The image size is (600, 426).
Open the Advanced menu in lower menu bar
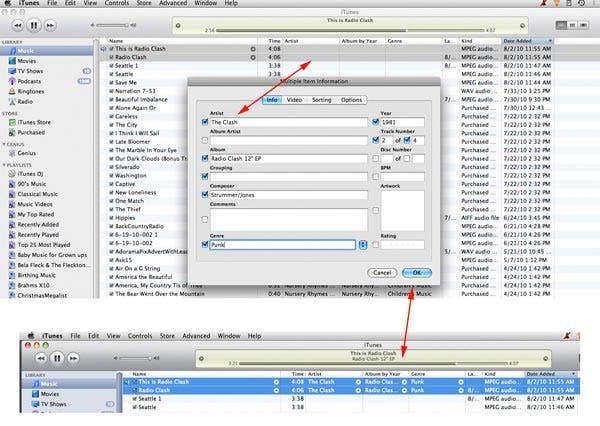pos(196,336)
